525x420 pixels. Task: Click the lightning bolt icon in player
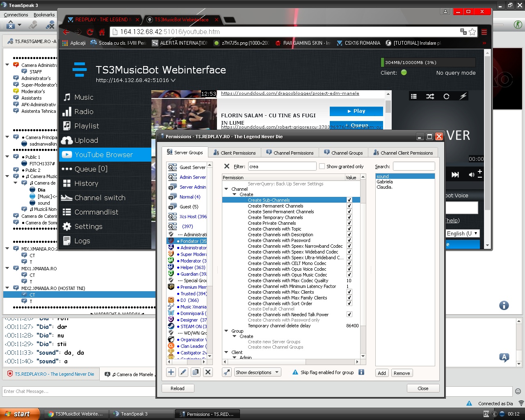click(x=463, y=96)
